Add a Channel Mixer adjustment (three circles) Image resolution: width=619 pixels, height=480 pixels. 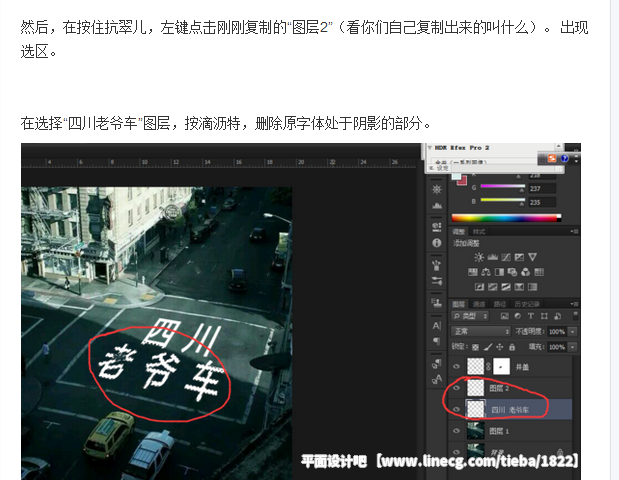pyautogui.click(x=525, y=272)
